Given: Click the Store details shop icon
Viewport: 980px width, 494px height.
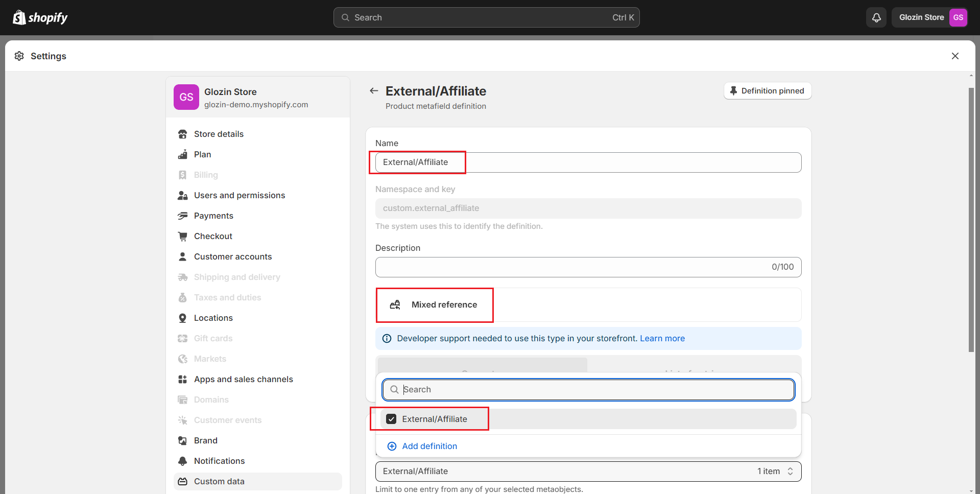Looking at the screenshot, I should pos(182,134).
